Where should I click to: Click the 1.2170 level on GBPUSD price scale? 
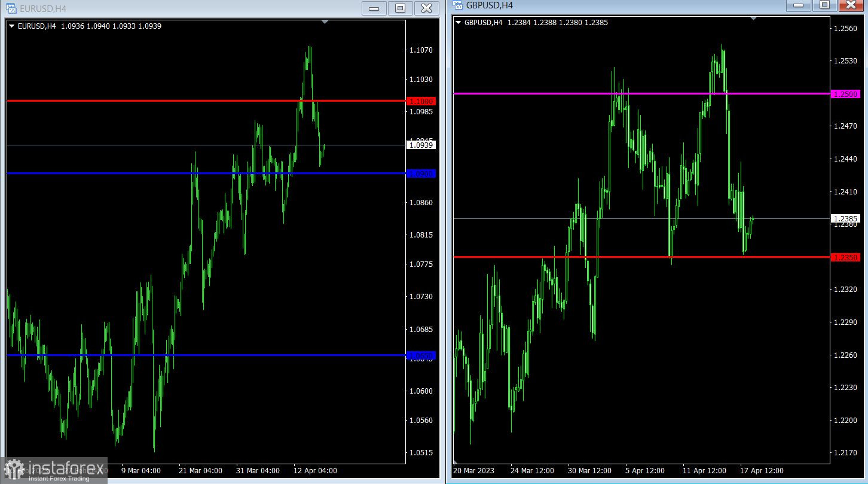pyautogui.click(x=845, y=453)
